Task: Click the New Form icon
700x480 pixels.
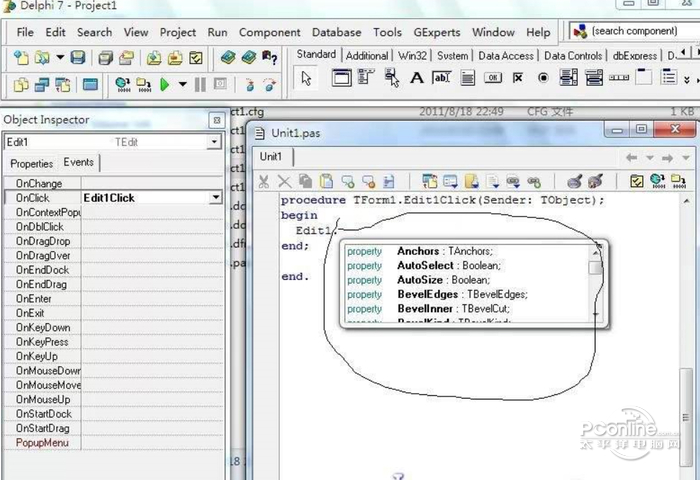Action: [x=90, y=84]
